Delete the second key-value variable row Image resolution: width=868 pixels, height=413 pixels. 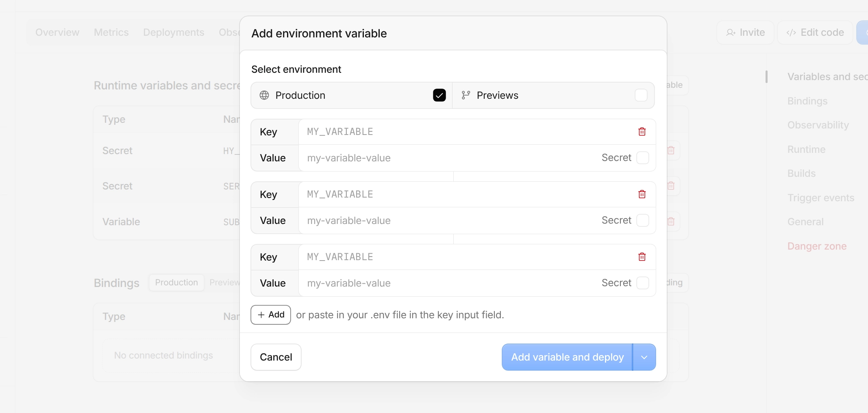point(642,194)
